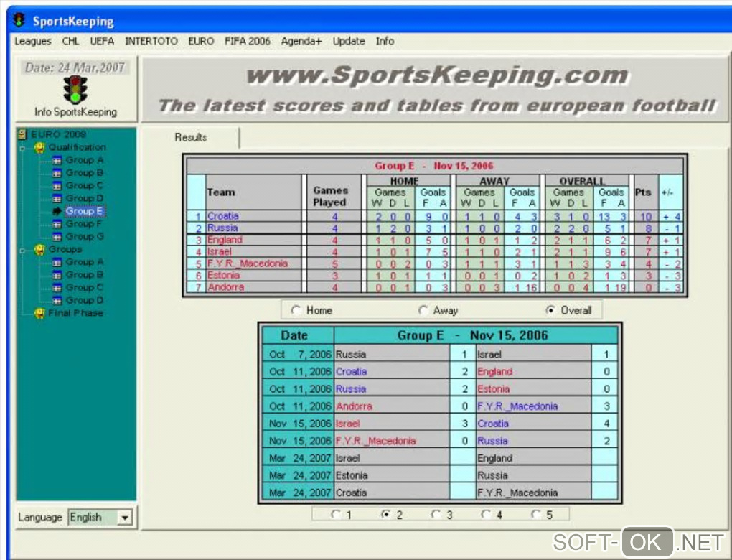Switch to the Results tab
Image resolution: width=732 pixels, height=560 pixels.
pos(191,137)
